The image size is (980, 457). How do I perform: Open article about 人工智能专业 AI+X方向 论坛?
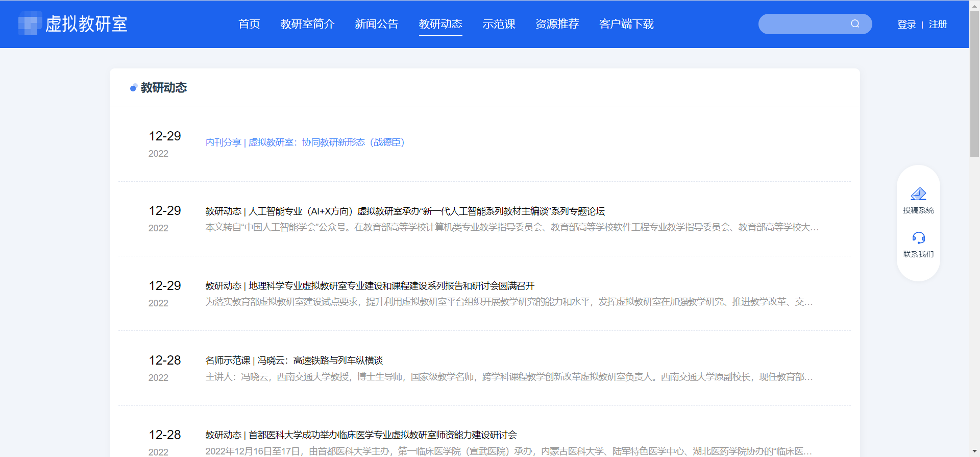click(x=405, y=211)
